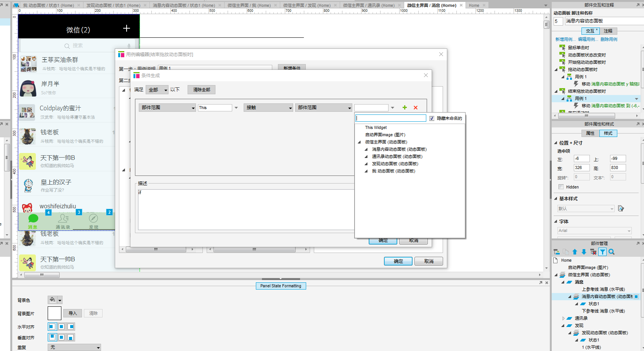The height and width of the screenshot is (351, 644).
Task: Click 删除用例 link
Action: point(609,39)
